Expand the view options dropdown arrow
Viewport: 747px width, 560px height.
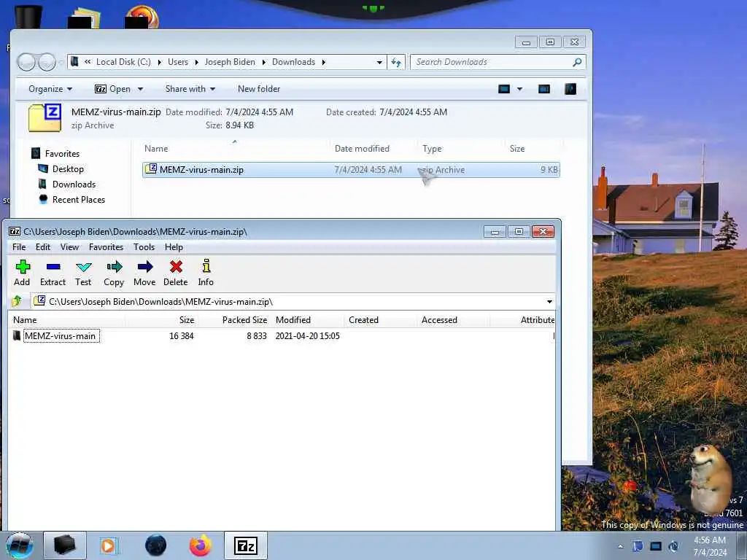coord(519,89)
